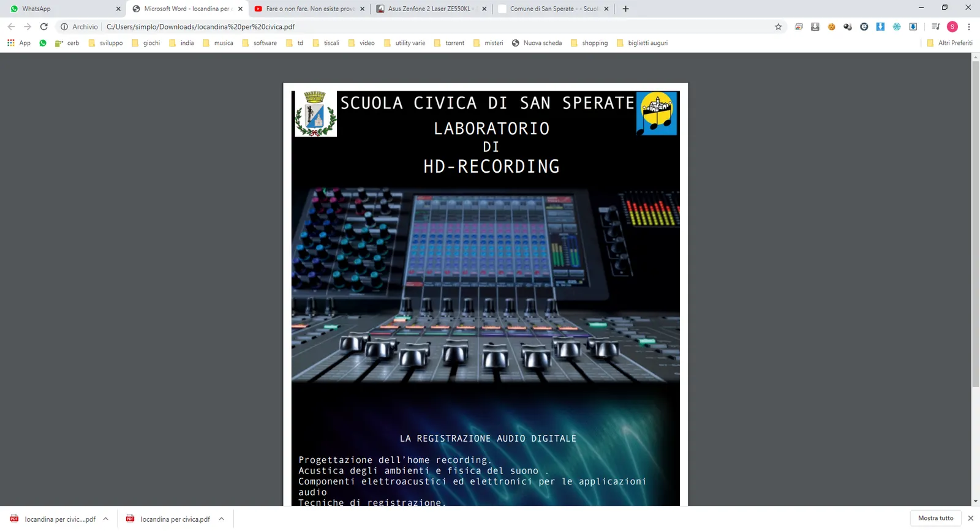Click the vertical scrollbar thumb
Screen dimensions: 980x531
tap(976, 224)
